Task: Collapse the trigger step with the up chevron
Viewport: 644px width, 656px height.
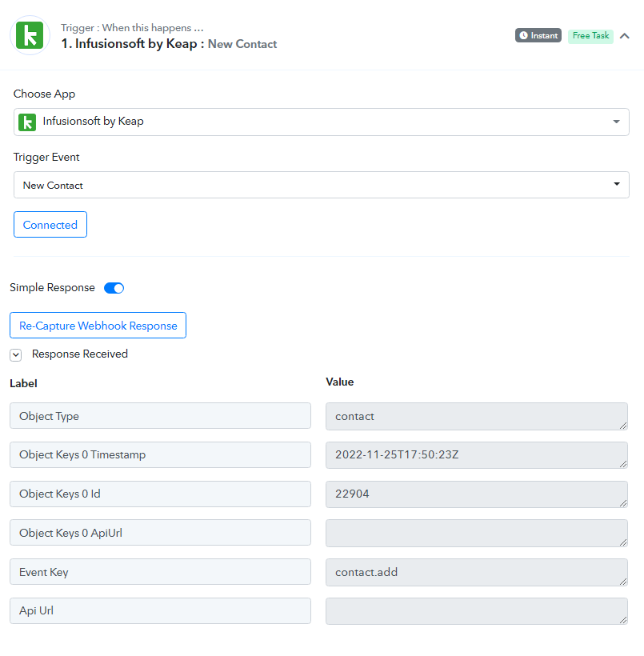Action: pos(624,36)
